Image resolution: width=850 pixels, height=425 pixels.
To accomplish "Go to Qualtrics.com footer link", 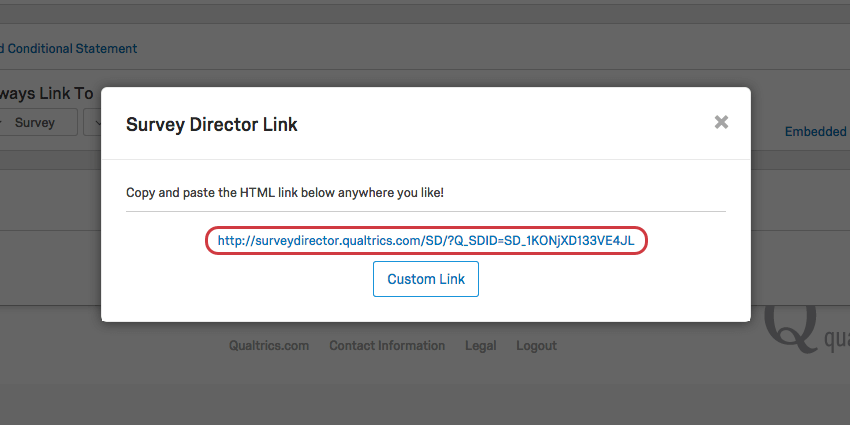I will click(269, 345).
